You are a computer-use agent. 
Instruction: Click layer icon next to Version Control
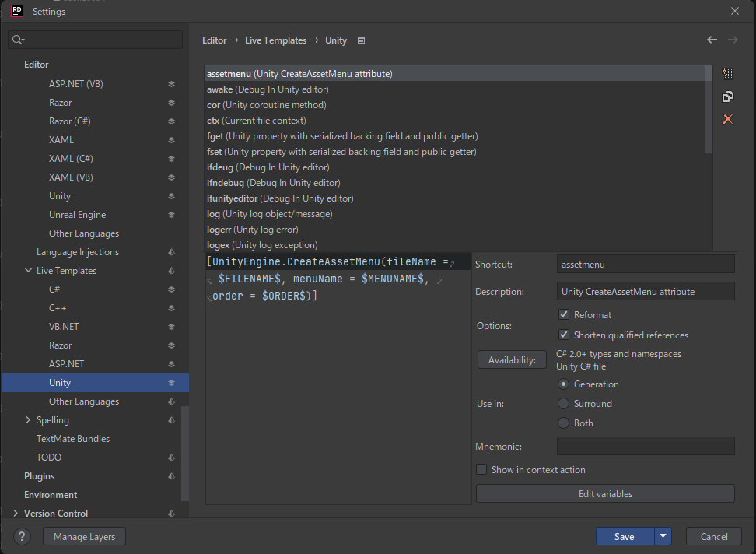click(171, 514)
